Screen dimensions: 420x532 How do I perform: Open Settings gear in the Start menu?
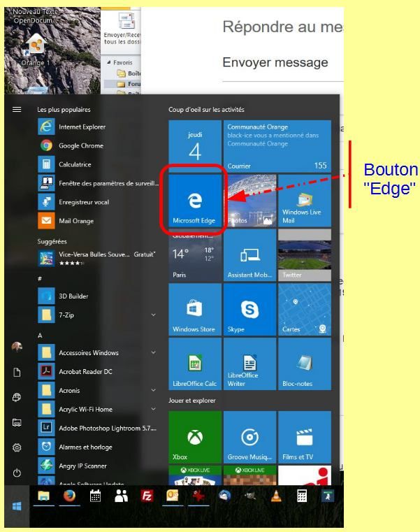(x=17, y=448)
